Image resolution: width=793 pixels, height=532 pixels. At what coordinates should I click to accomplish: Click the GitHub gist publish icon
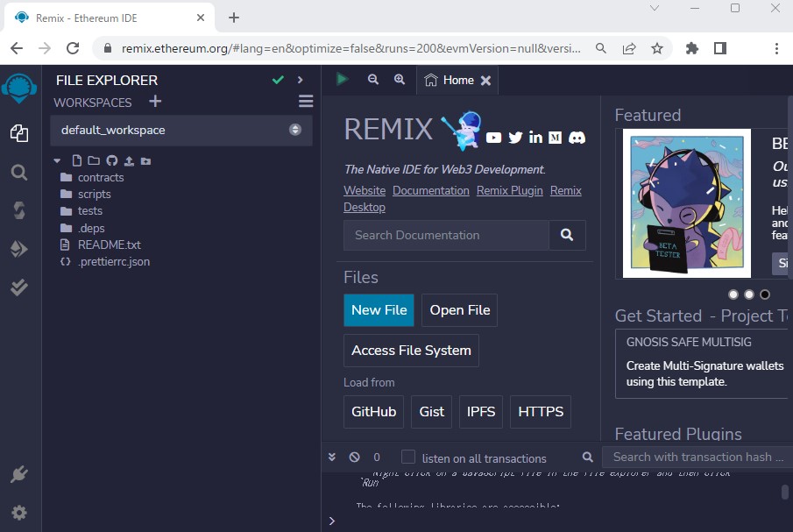point(112,160)
